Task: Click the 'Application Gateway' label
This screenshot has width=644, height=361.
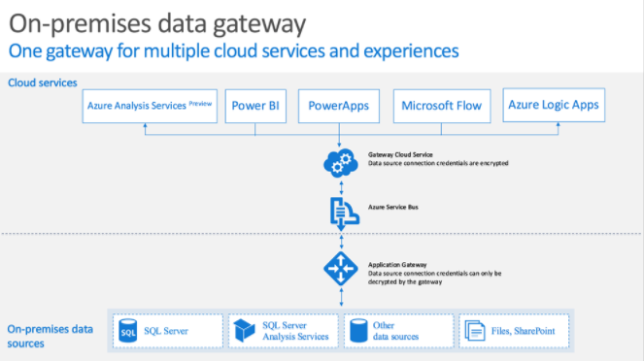Action: tap(397, 265)
